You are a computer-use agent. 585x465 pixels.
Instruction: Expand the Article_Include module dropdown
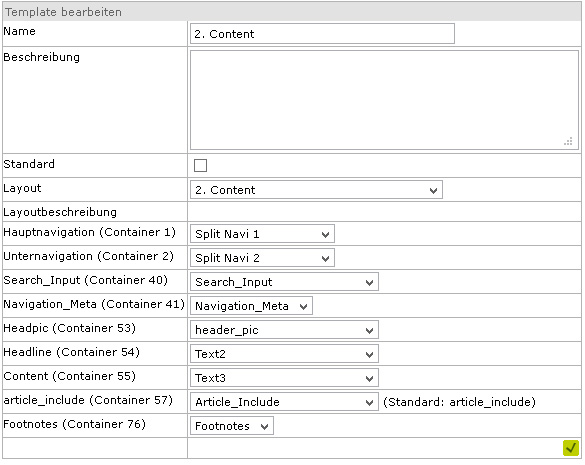[x=284, y=402]
